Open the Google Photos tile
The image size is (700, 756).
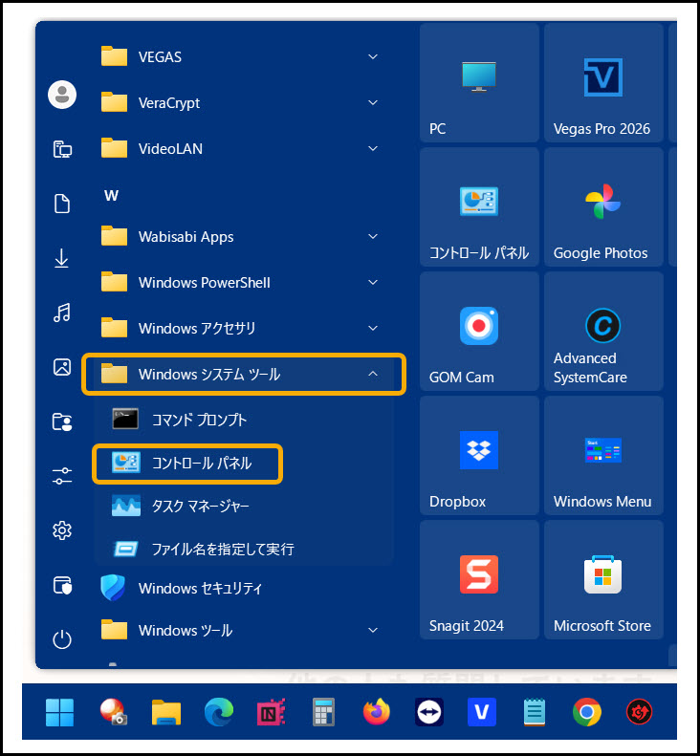(x=603, y=206)
